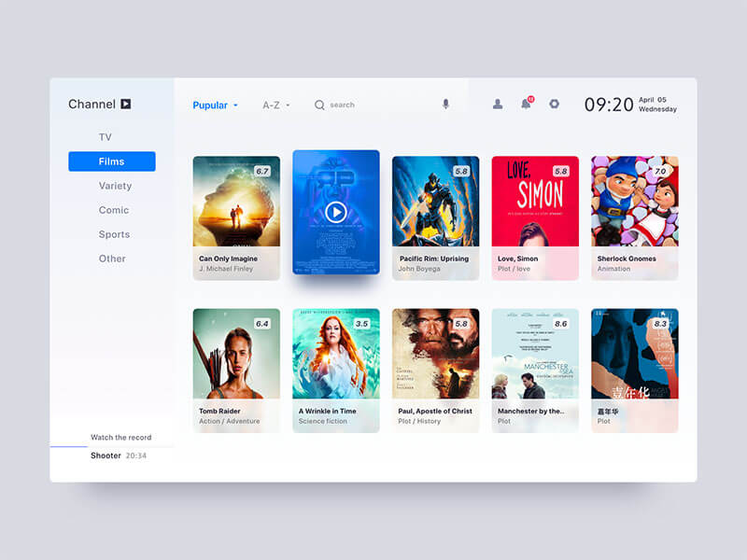
Task: Click the 3.5 rating badge
Action: pyautogui.click(x=362, y=324)
